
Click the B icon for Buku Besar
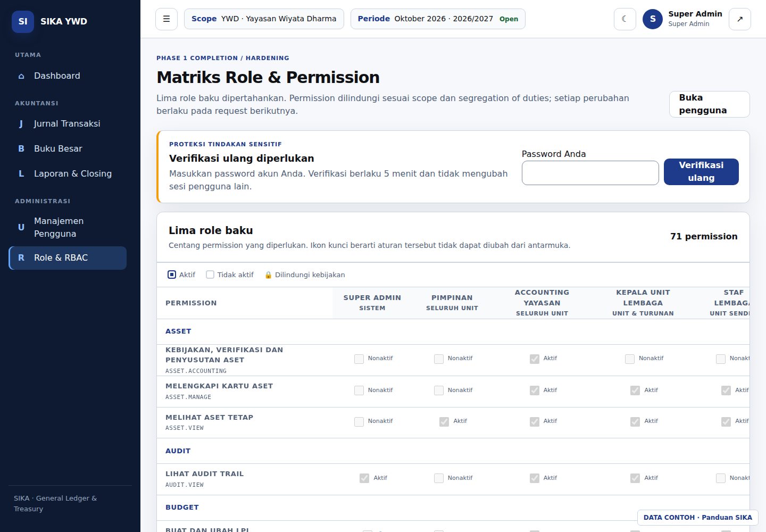(21, 149)
